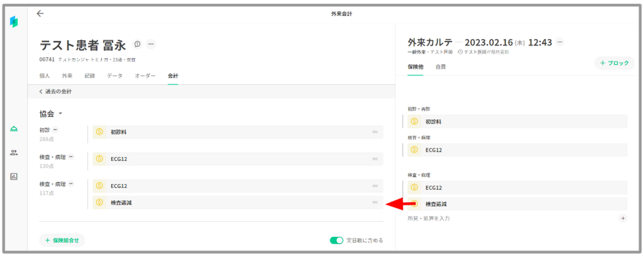Click the handle icon on the ECG12 row beside 117点
The height and width of the screenshot is (256, 644).
point(375,186)
